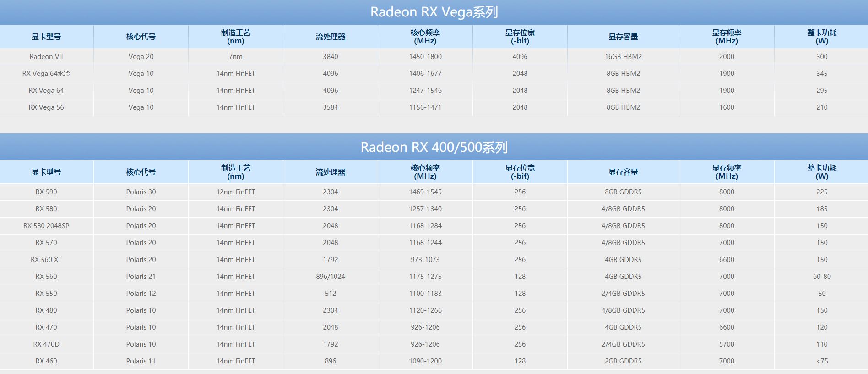Viewport: 868px width, 374px height.
Task: Click the Vega 20 core codename cell
Action: click(141, 57)
